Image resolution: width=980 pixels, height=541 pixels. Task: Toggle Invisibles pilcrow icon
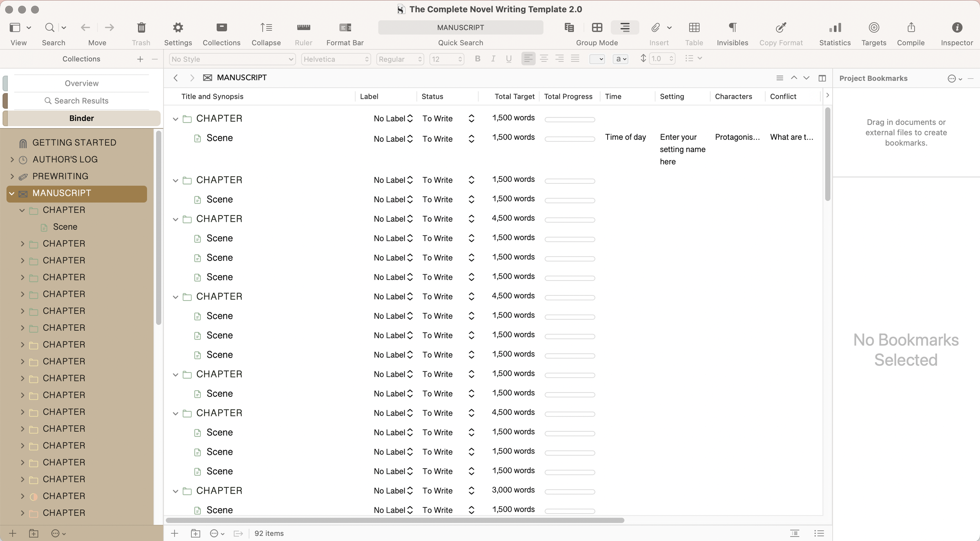[732, 28]
